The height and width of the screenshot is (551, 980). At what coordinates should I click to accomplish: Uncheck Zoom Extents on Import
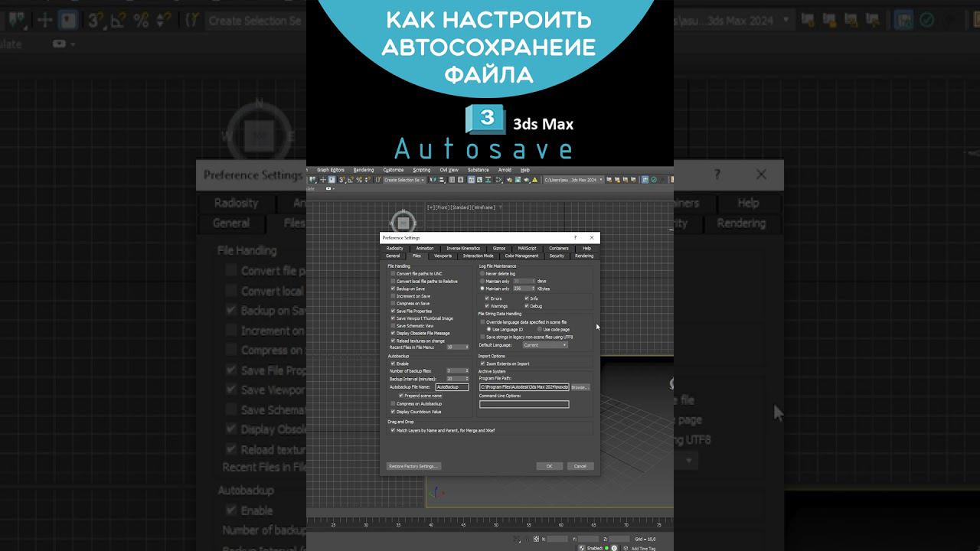click(x=482, y=364)
